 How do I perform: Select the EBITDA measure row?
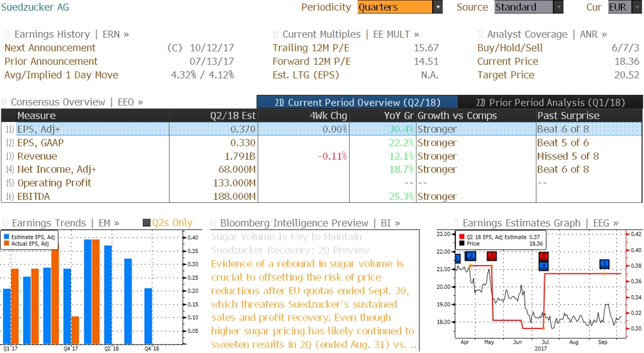321,197
